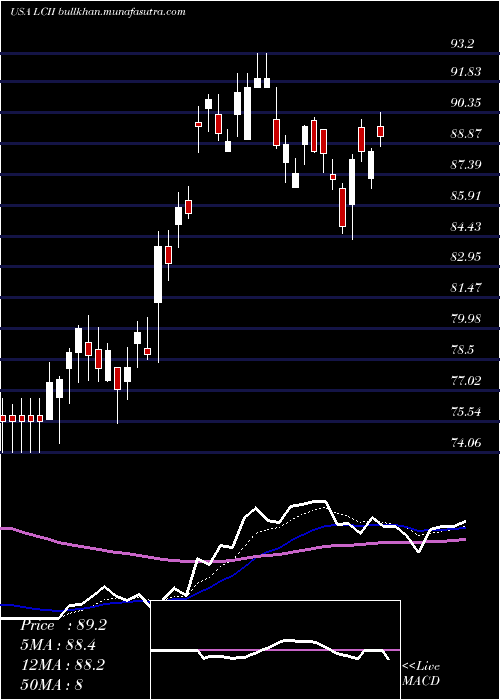This screenshot has height=700, width=500.
Task: Click the 84.43 price axis label
Action: [466, 226]
